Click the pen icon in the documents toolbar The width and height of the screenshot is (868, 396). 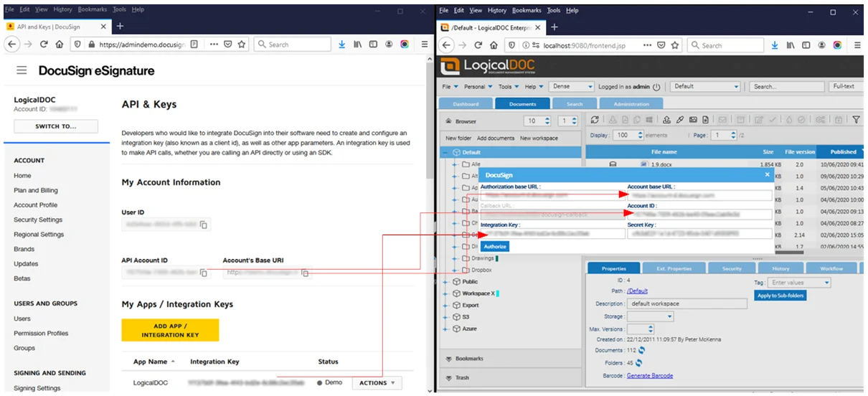pyautogui.click(x=679, y=120)
